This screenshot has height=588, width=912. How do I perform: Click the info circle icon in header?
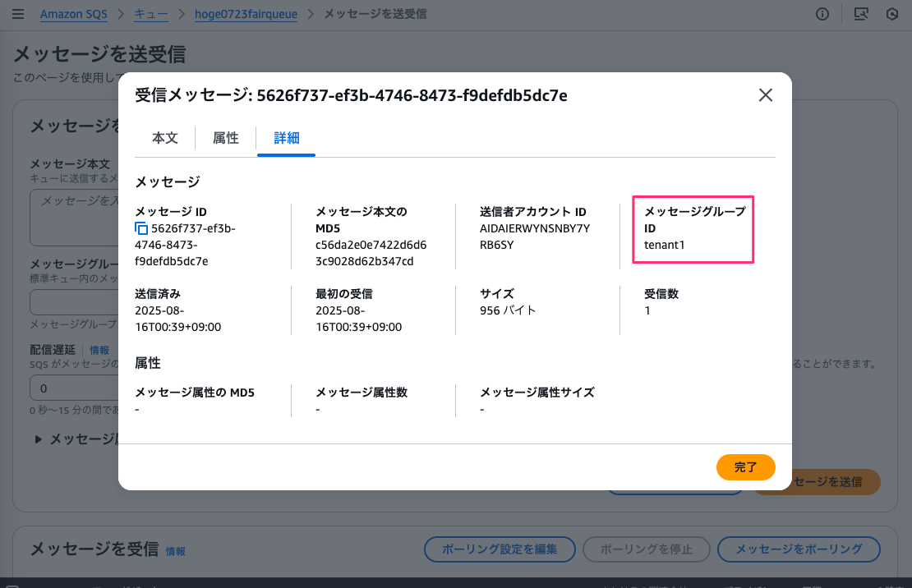click(x=822, y=14)
